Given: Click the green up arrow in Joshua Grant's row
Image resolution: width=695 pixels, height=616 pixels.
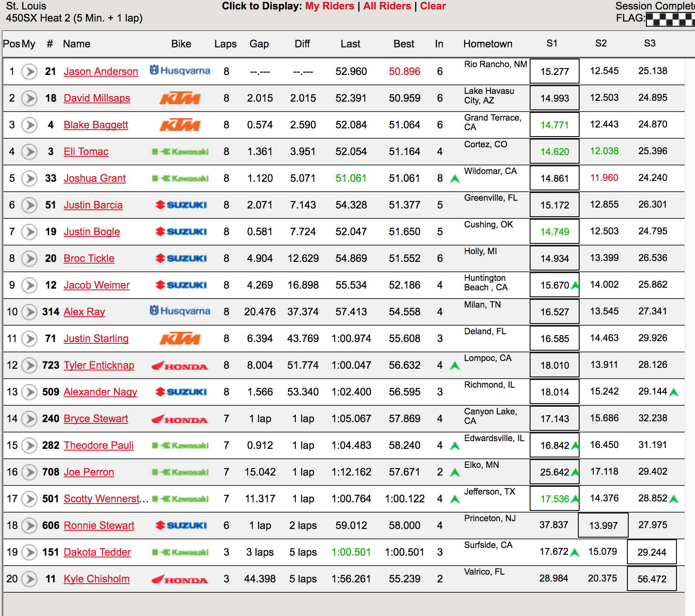Looking at the screenshot, I should (455, 179).
